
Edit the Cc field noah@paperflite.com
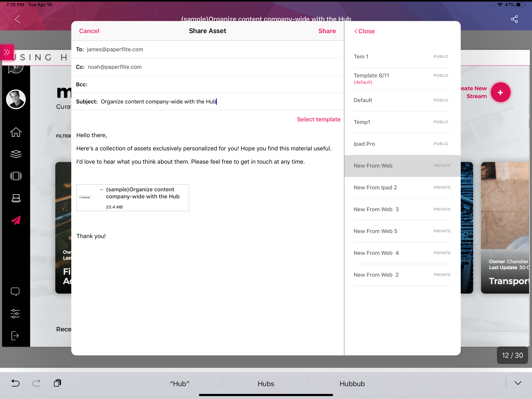tap(208, 67)
